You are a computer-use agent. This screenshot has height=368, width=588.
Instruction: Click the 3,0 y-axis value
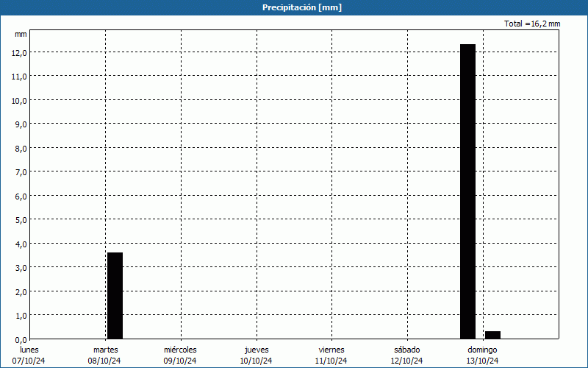[21, 268]
